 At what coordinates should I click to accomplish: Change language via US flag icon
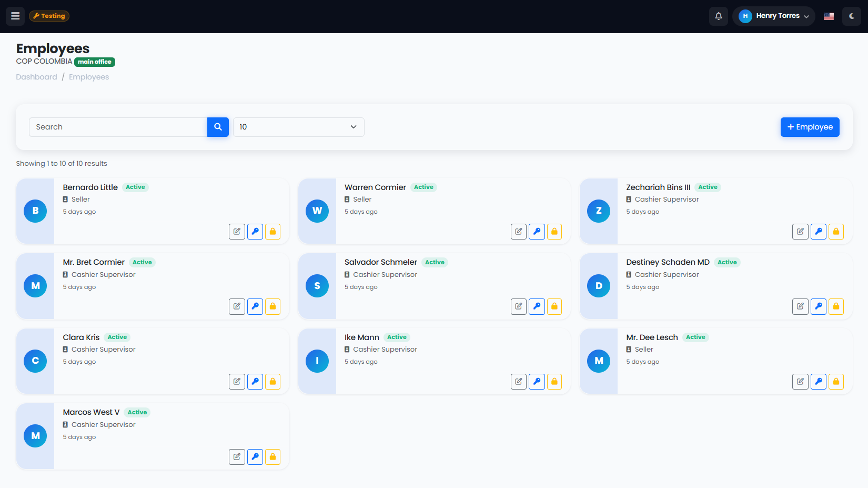pos(829,16)
